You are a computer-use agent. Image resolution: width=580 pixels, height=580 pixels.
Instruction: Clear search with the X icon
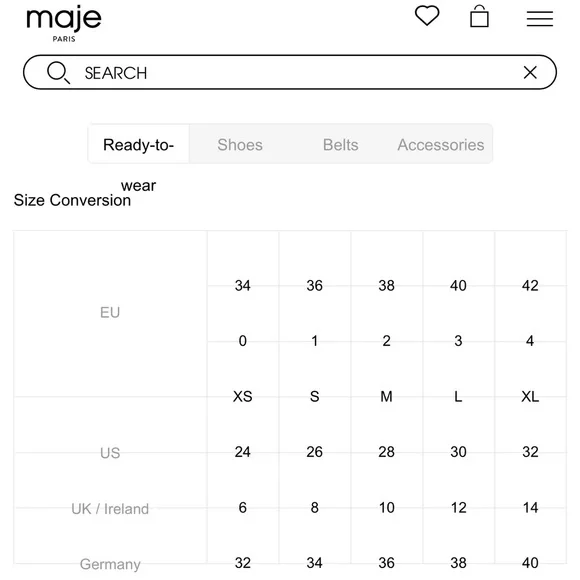(530, 72)
